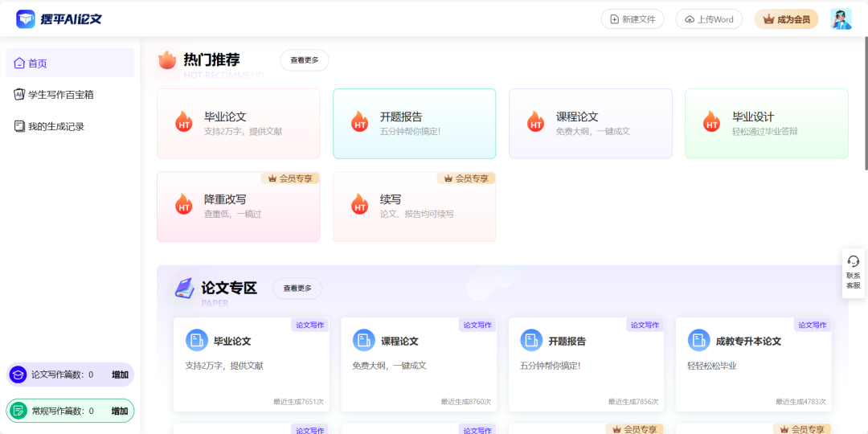Open the 续写 card title
This screenshot has width=868, height=434.
(x=391, y=199)
